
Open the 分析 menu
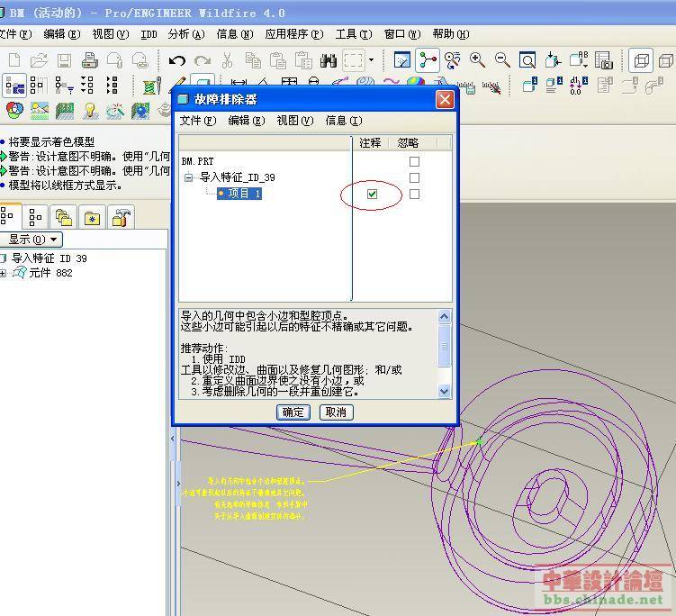coord(186,34)
